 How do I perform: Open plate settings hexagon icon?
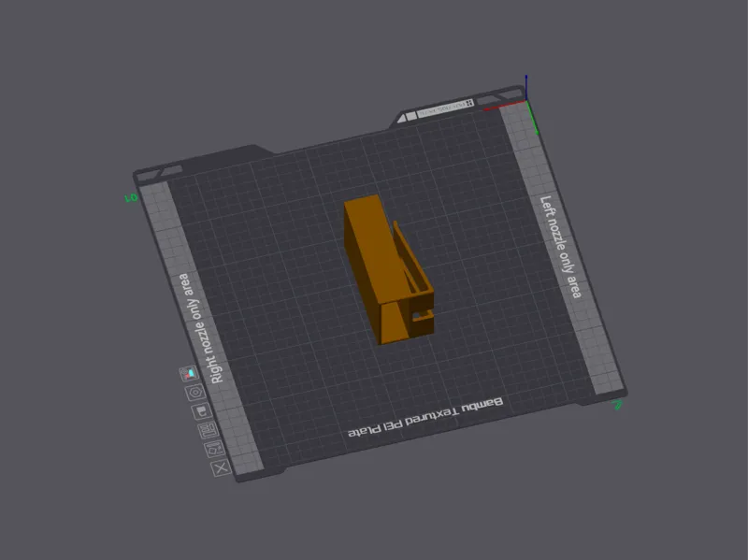tap(195, 393)
